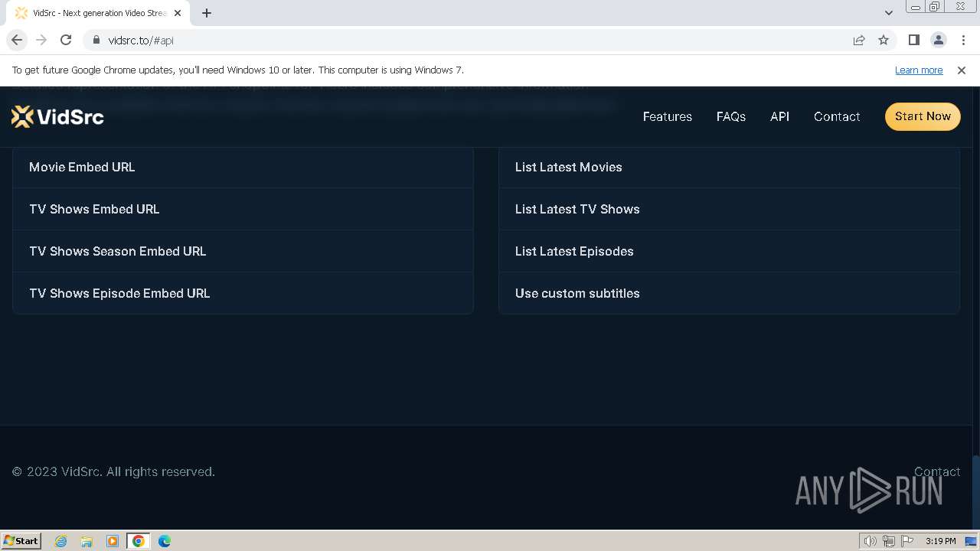The image size is (980, 551).
Task: Click the copyright text 2023 VidSrc
Action: (x=113, y=471)
